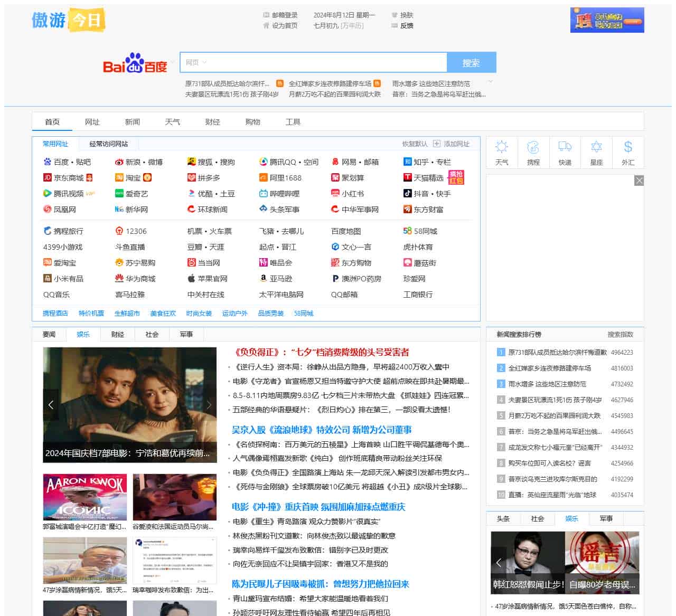Click the Bilibili (哔哩哔哩) icon

pyautogui.click(x=264, y=194)
